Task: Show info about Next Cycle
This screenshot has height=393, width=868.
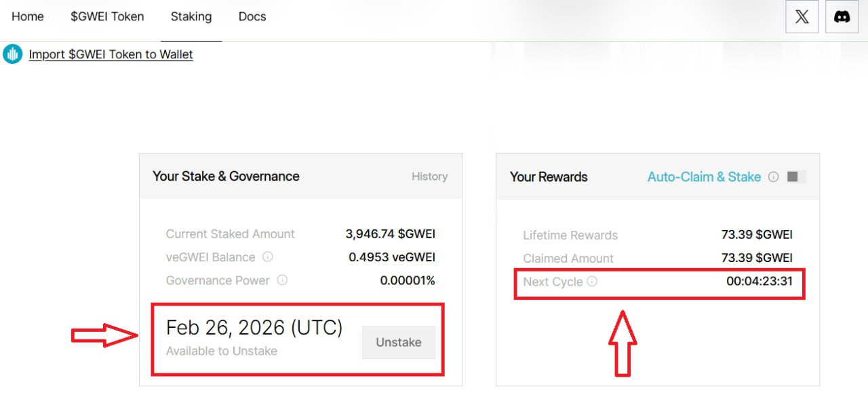Action: click(x=592, y=281)
